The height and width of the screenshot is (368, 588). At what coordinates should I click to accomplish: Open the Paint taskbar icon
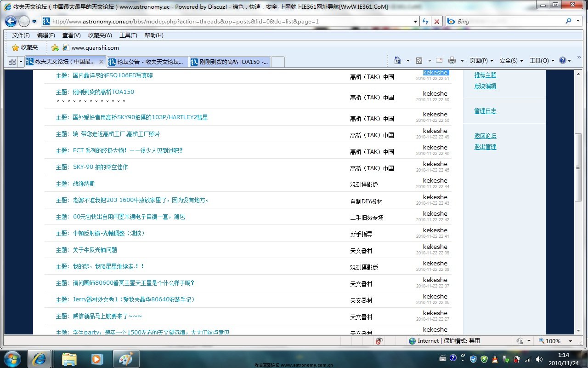coord(125,359)
